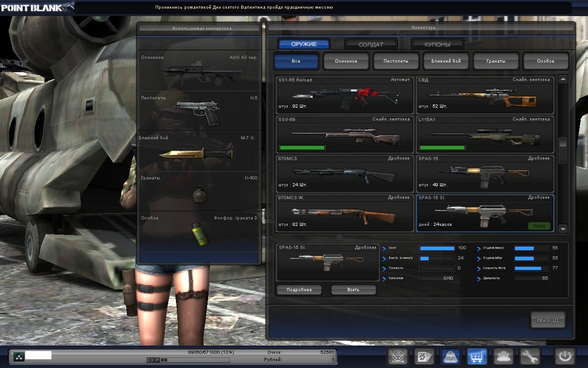588x368 pixels.
Task: Click scroll down arrow of inventory list
Action: tap(563, 228)
